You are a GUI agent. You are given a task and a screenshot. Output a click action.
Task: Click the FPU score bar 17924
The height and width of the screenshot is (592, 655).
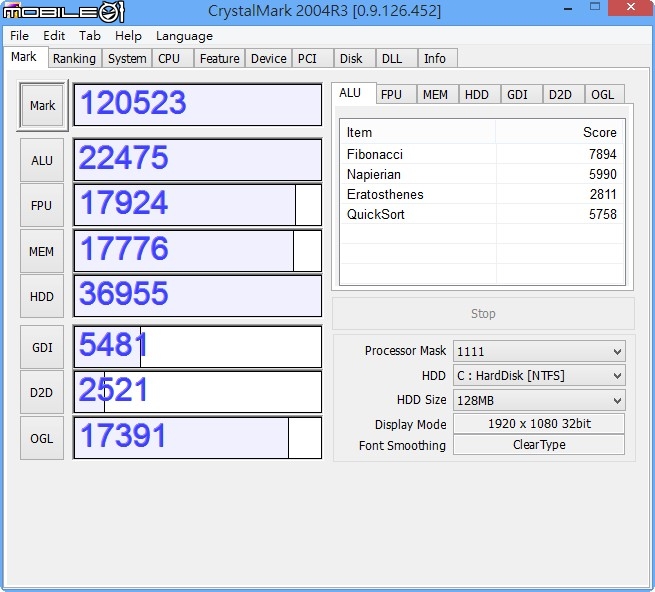[x=198, y=205]
